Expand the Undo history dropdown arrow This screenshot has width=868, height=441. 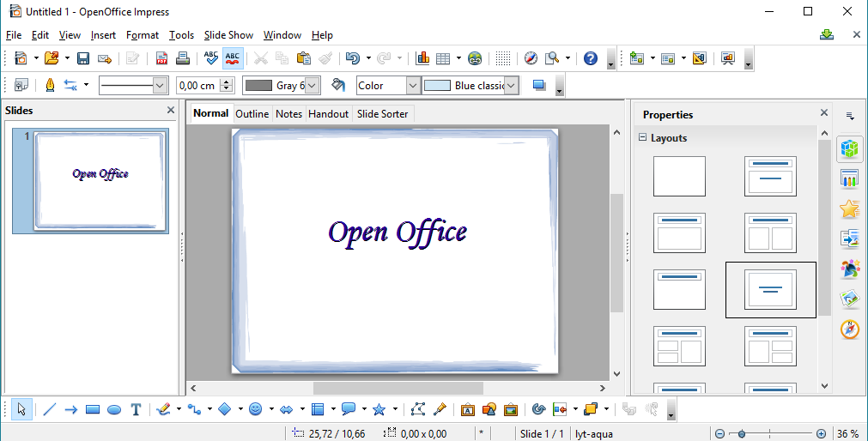pyautogui.click(x=368, y=58)
